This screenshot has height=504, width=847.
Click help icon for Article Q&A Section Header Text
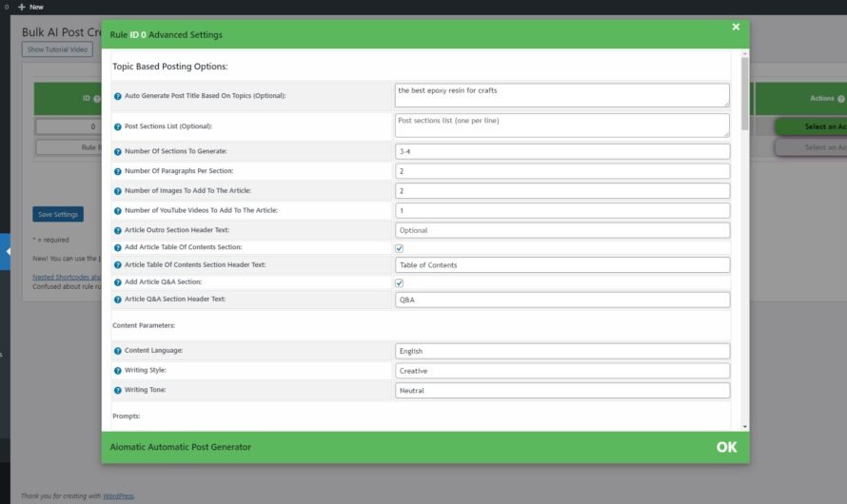click(x=117, y=300)
